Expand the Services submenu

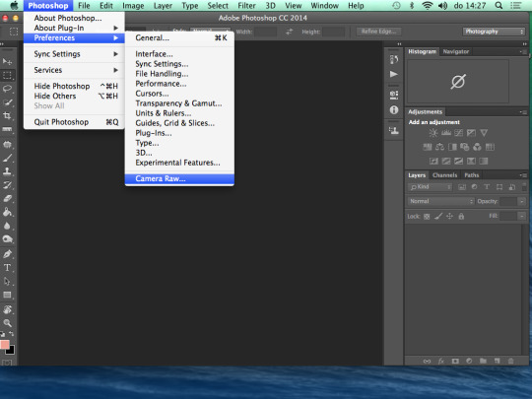tap(75, 70)
